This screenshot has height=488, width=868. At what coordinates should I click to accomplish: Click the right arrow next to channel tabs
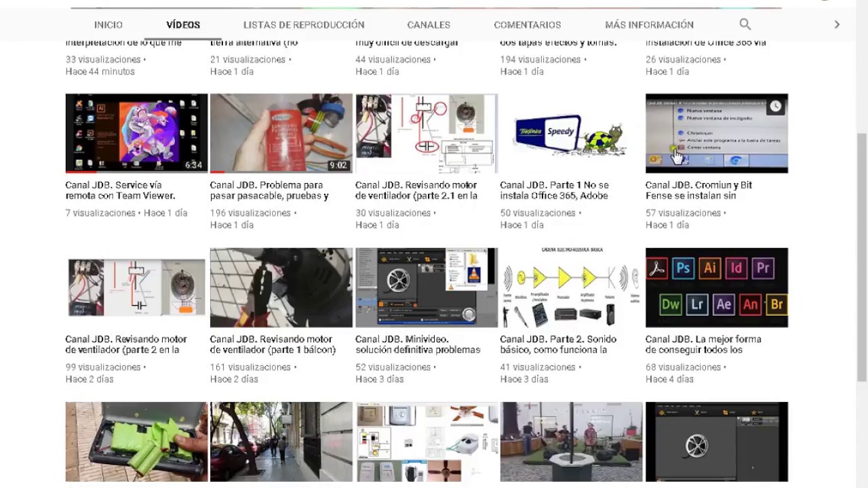tap(837, 24)
